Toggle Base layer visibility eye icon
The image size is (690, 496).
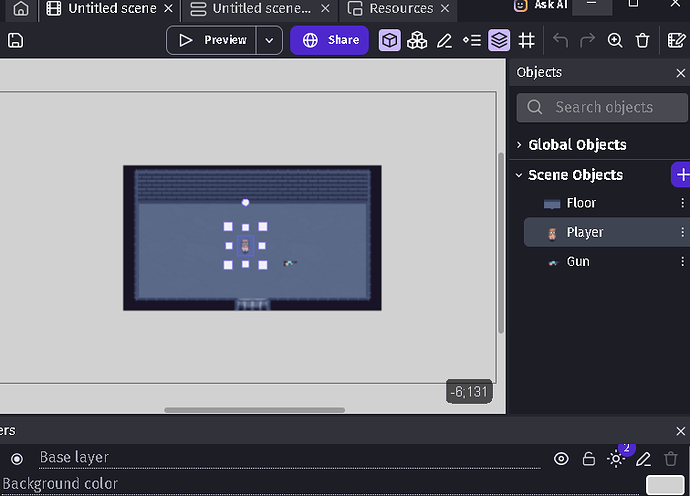tap(561, 459)
